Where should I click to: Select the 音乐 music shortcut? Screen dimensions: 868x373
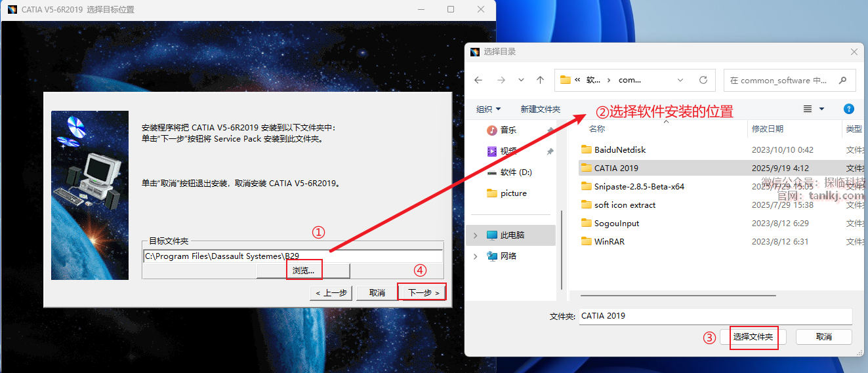click(x=508, y=130)
